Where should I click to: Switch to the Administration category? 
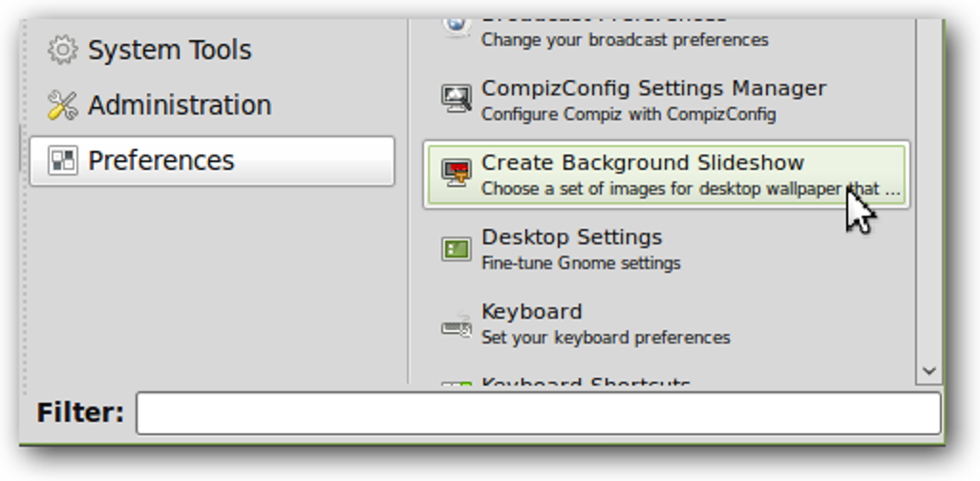(180, 105)
